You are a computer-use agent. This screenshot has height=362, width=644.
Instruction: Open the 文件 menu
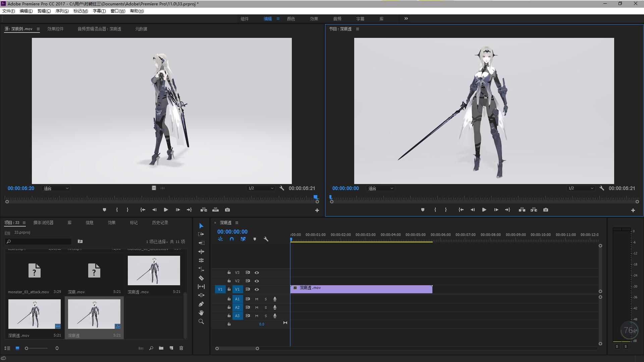click(9, 11)
